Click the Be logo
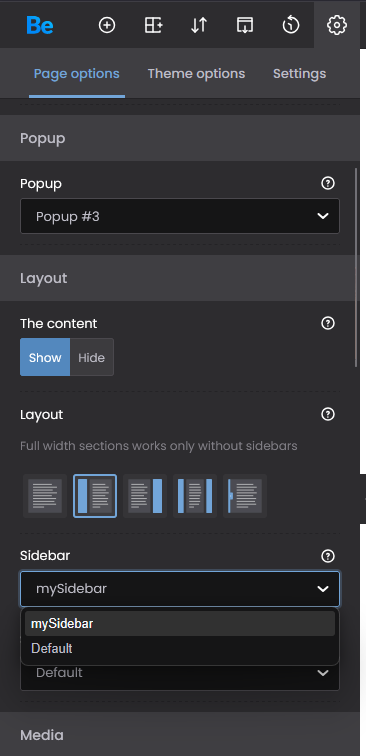 [x=40, y=25]
